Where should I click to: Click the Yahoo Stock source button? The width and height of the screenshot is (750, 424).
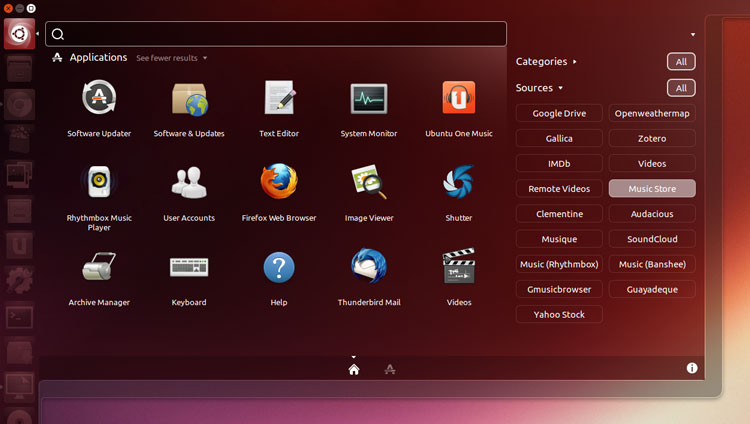coord(559,314)
